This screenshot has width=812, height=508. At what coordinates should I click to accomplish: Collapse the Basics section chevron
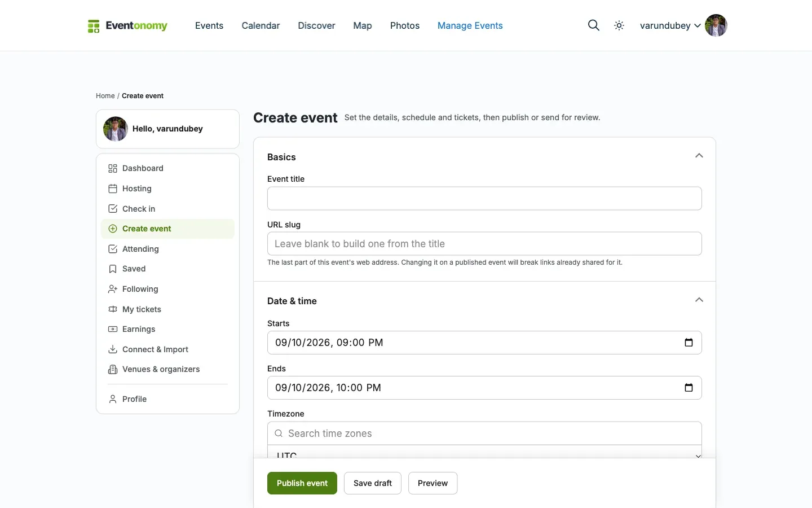[x=699, y=156]
